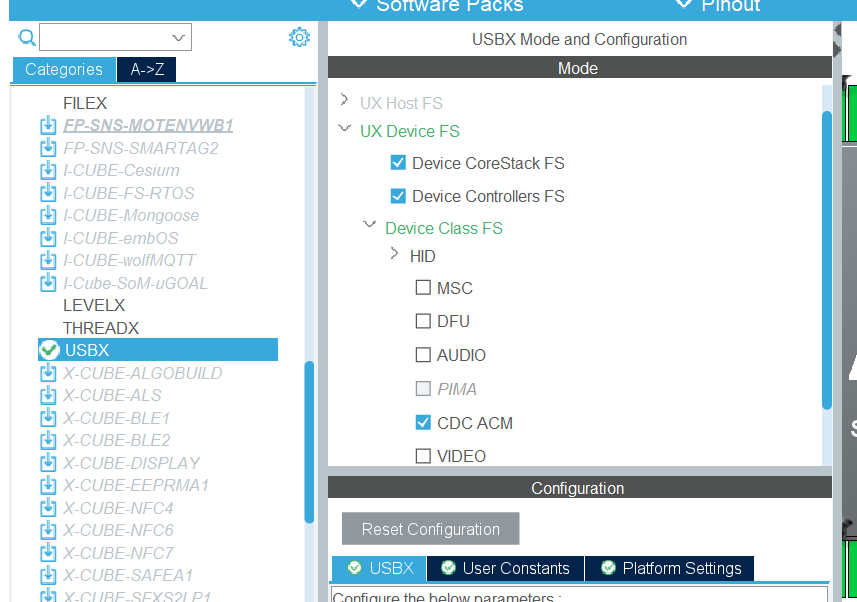Click download icon beside I-CUBE-embOS
Image resolution: width=857 pixels, height=602 pixels.
(x=48, y=238)
